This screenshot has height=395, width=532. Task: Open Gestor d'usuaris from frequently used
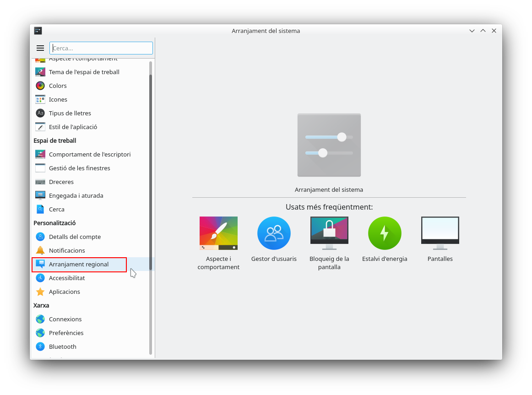tap(274, 233)
